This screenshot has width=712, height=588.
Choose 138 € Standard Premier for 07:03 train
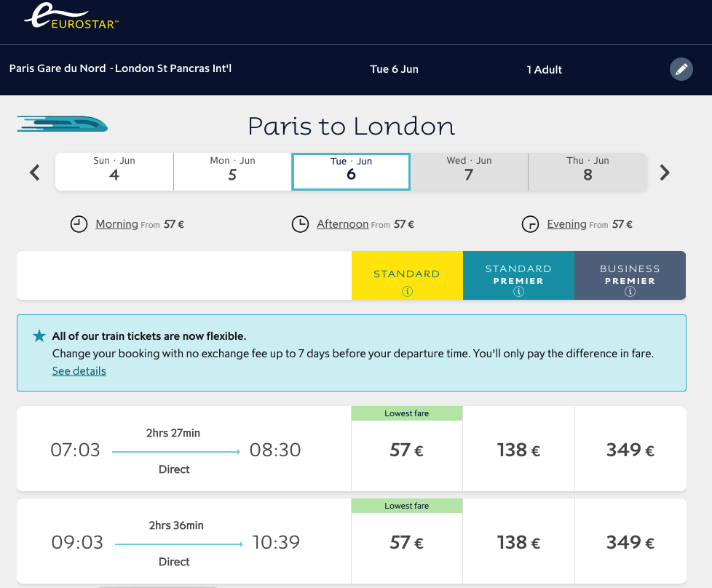pos(518,450)
